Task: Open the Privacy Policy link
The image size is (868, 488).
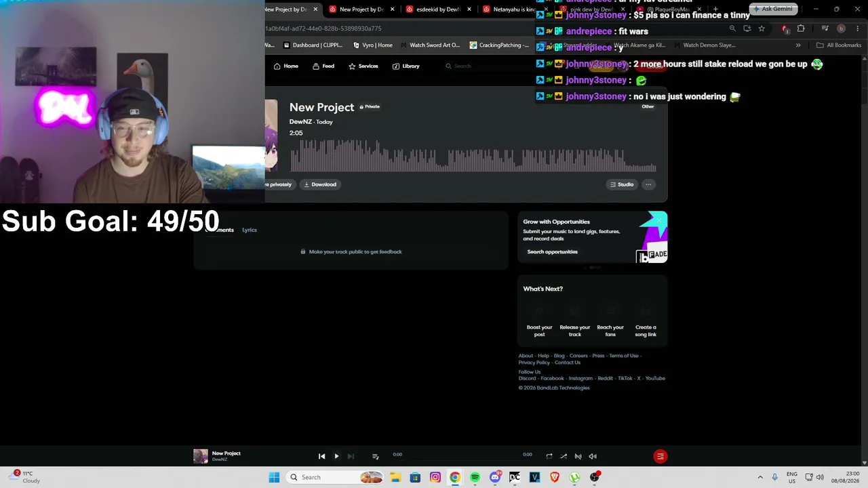Action: pos(534,363)
